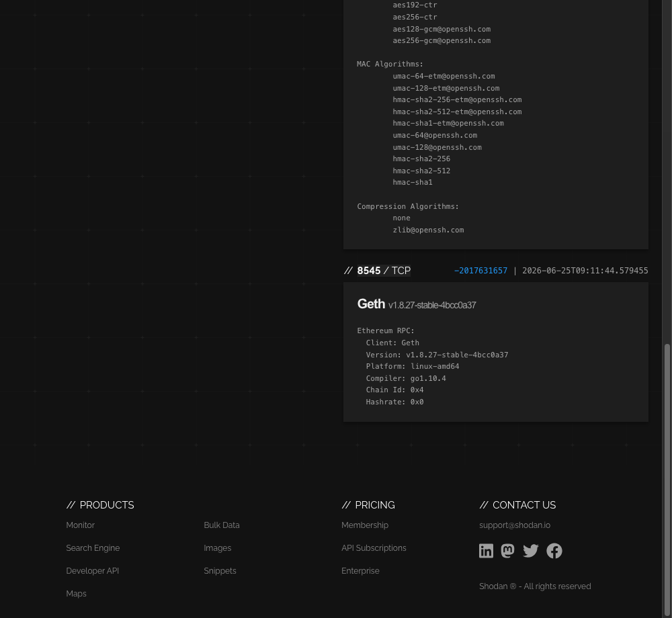Open the Monitor product link
This screenshot has width=672, height=618.
80,525
